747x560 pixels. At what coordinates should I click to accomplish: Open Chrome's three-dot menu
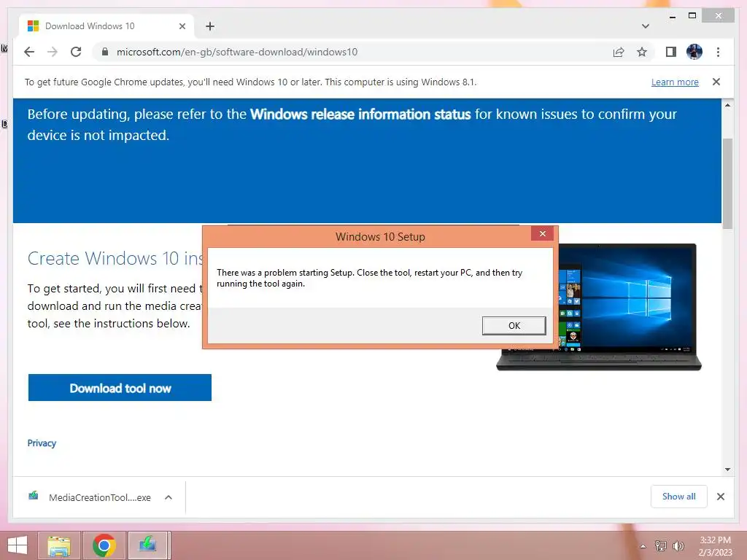coord(718,52)
